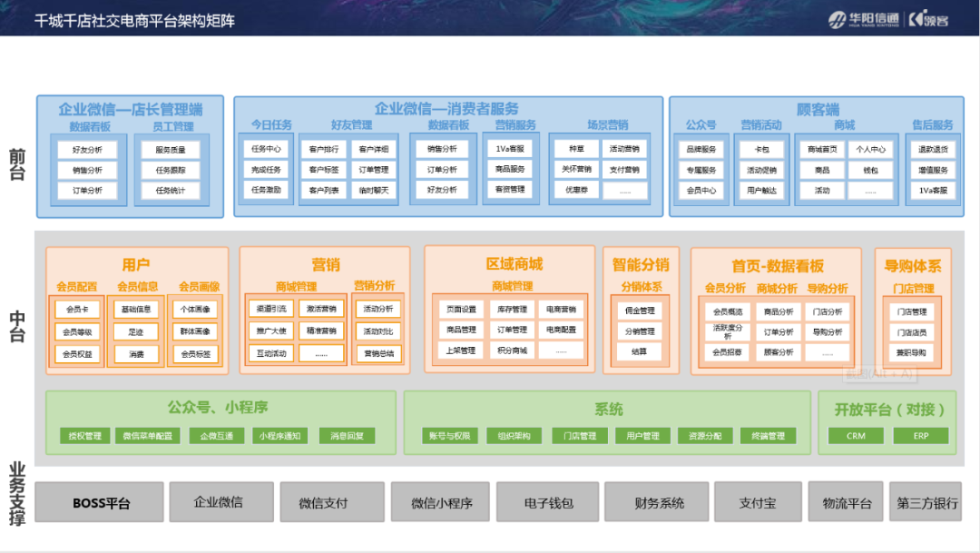Click the 品牌服务 box under 公众号
Viewport: 980px width, 553px height.
701,150
